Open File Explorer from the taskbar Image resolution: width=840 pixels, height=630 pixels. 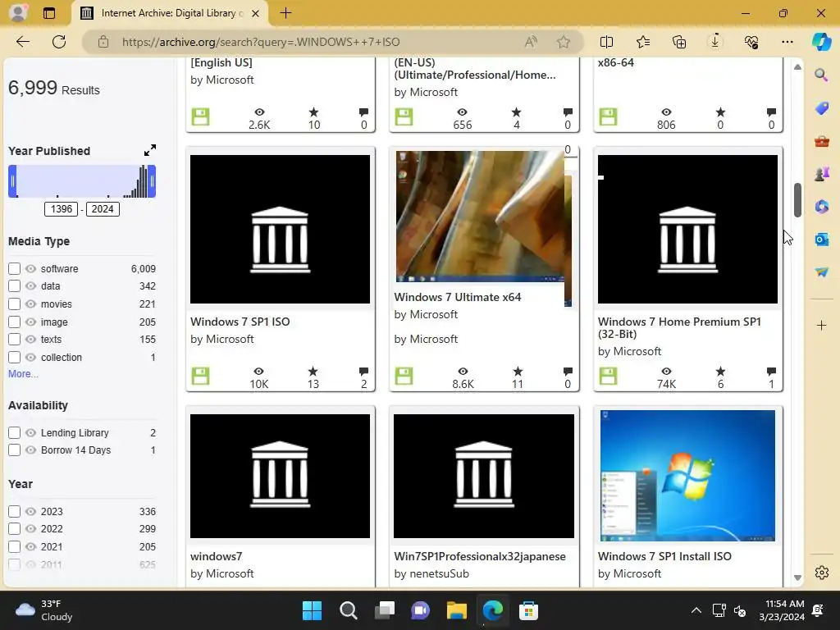click(x=456, y=610)
